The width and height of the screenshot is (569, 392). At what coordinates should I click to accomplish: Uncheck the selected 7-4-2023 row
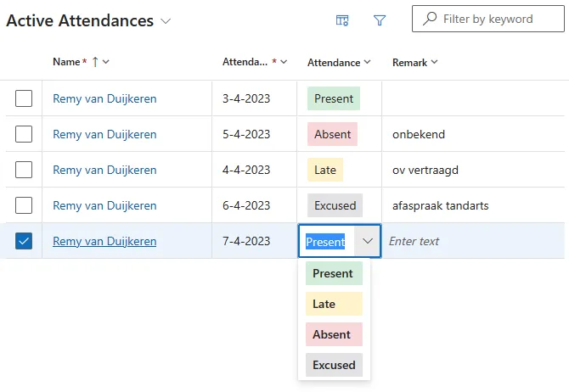(x=24, y=241)
